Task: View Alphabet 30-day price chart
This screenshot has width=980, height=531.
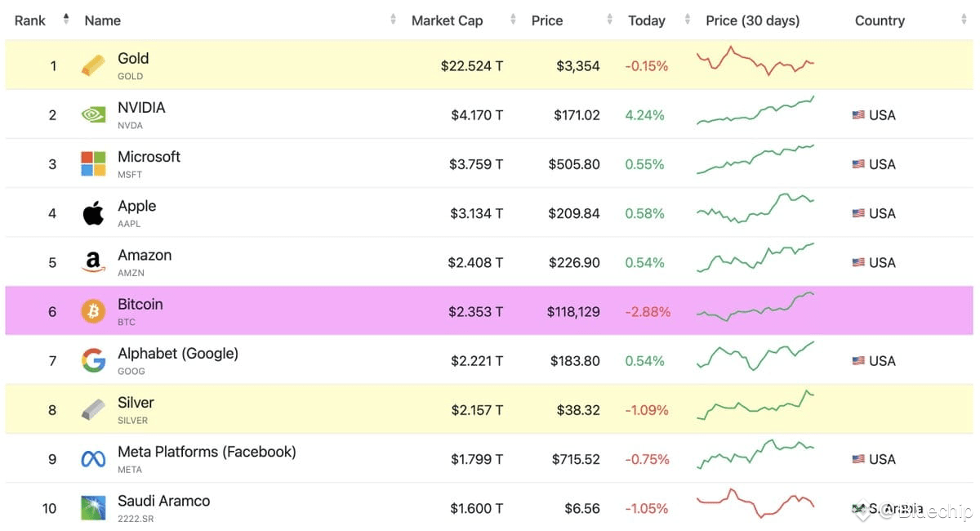Action: pos(755,356)
